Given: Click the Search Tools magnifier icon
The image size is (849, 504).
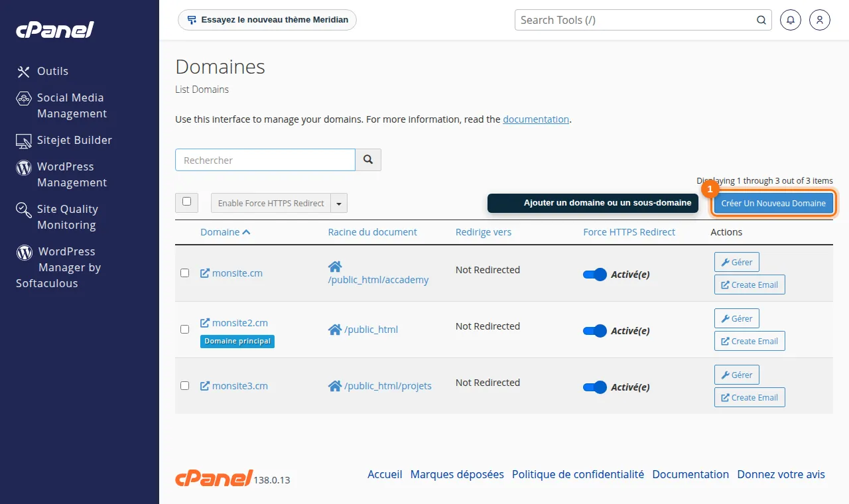Looking at the screenshot, I should pyautogui.click(x=761, y=20).
